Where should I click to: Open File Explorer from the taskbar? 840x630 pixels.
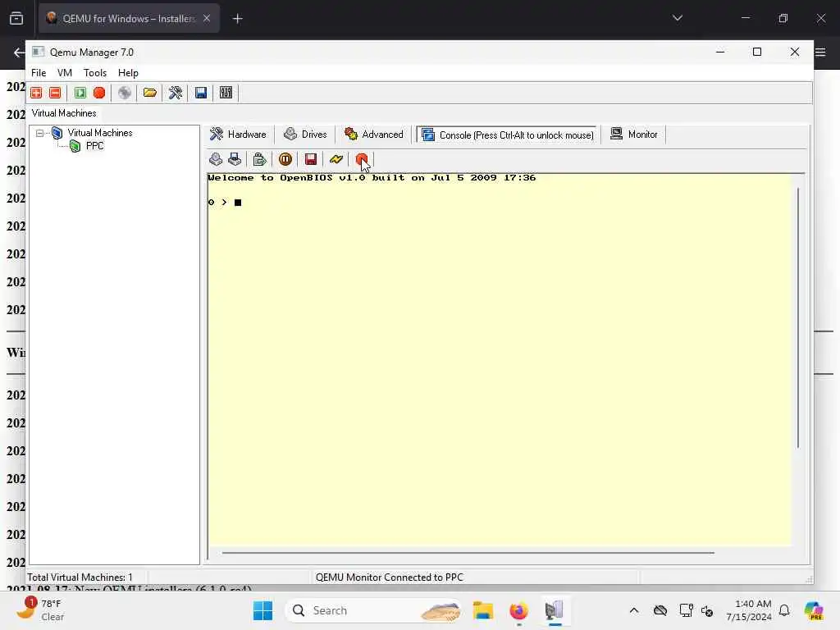(x=482, y=610)
